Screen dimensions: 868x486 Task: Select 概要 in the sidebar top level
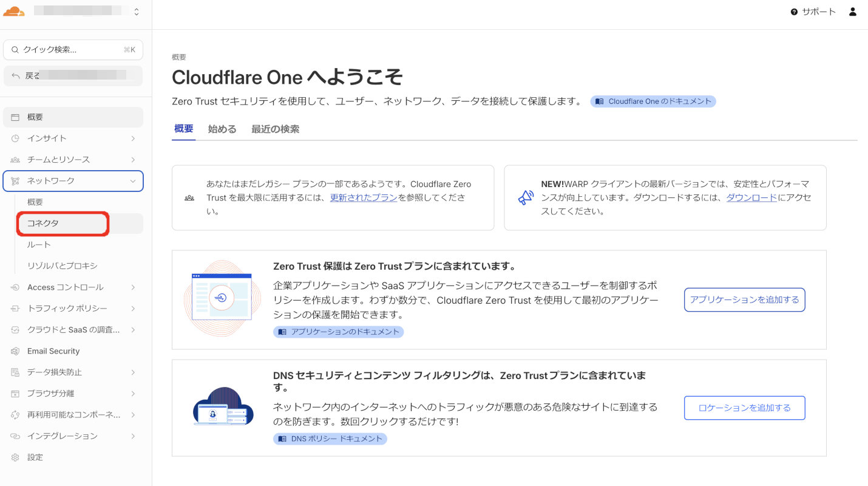73,117
